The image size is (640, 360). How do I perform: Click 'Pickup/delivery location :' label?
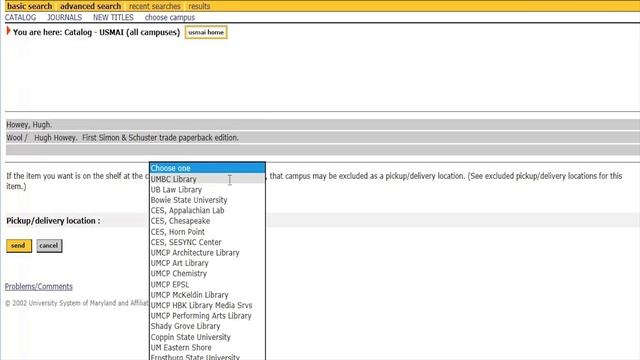click(53, 221)
